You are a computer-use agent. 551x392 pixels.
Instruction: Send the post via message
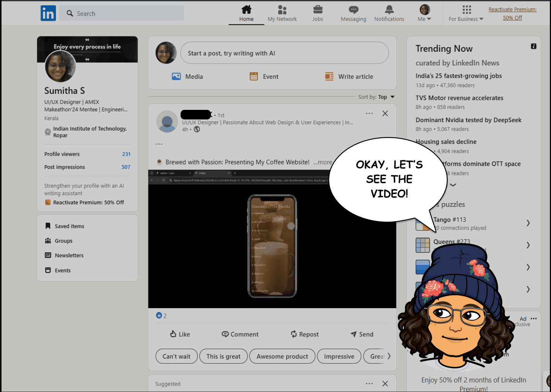pos(362,334)
